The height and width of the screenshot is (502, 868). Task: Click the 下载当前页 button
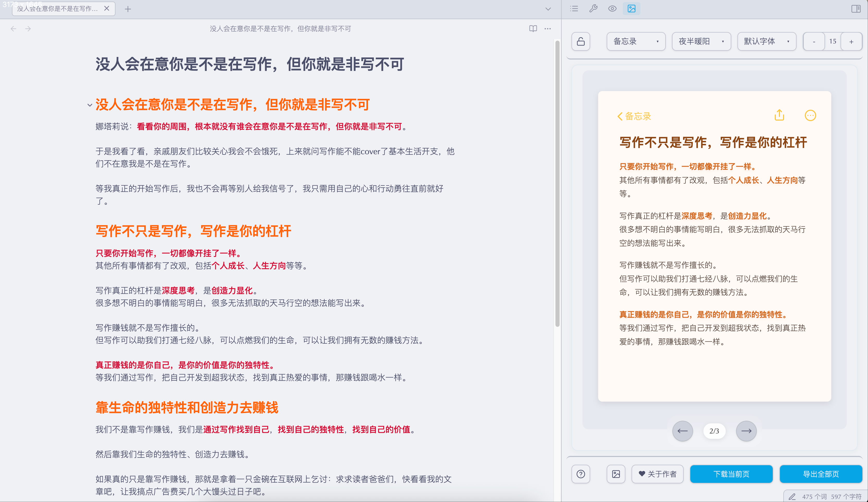click(x=731, y=474)
